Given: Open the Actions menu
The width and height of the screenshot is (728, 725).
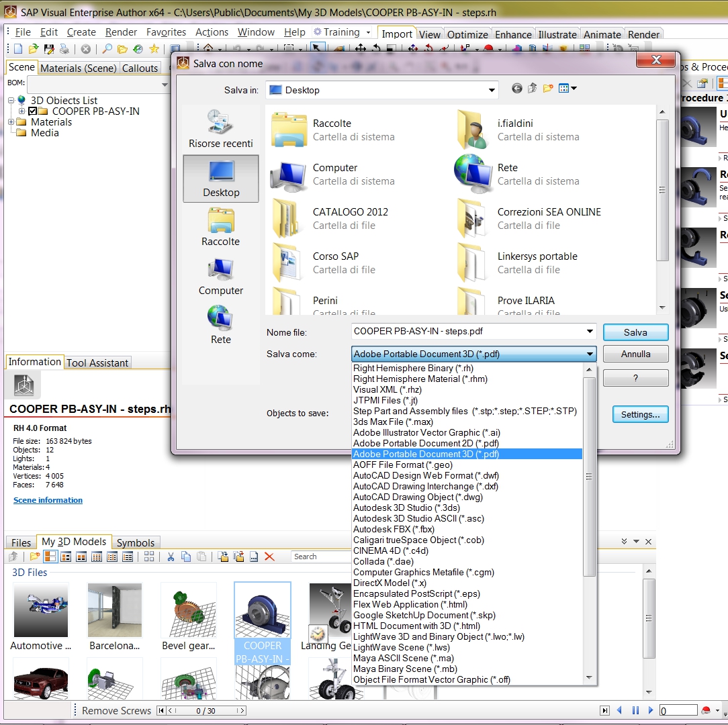Looking at the screenshot, I should (212, 32).
